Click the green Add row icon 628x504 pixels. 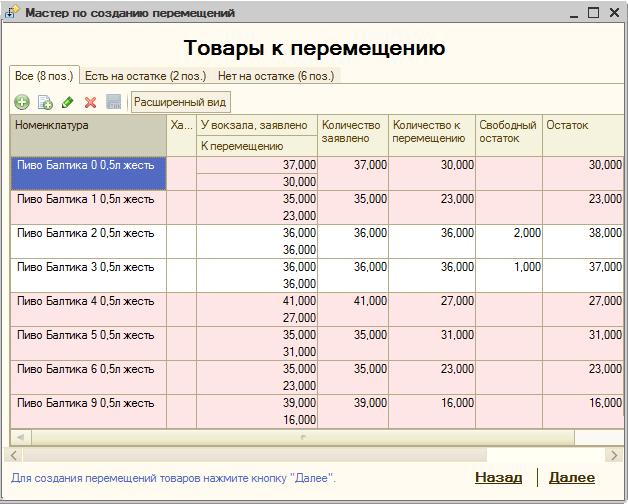tap(22, 102)
